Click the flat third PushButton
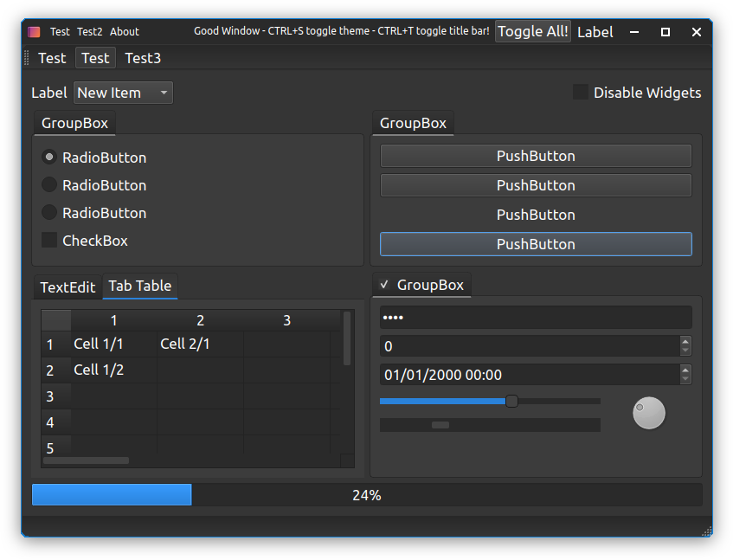 pos(536,215)
